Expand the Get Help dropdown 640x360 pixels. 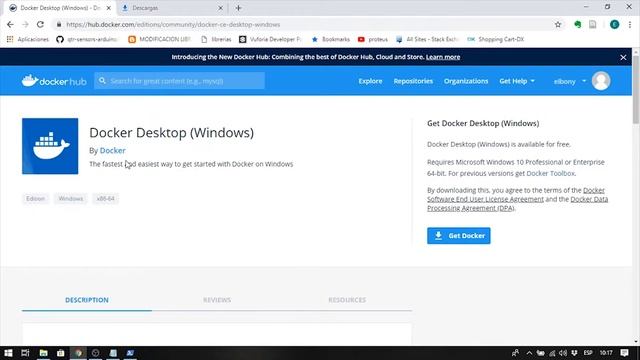517,81
